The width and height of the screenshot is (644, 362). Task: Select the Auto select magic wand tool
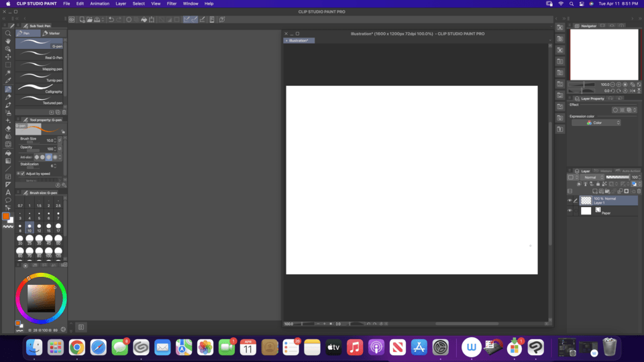8,72
